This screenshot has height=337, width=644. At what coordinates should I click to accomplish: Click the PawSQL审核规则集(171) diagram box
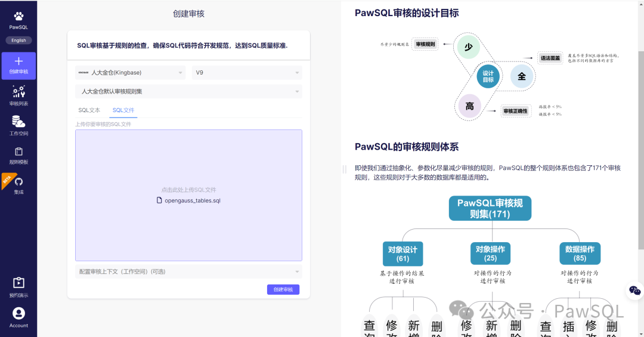[x=490, y=208]
